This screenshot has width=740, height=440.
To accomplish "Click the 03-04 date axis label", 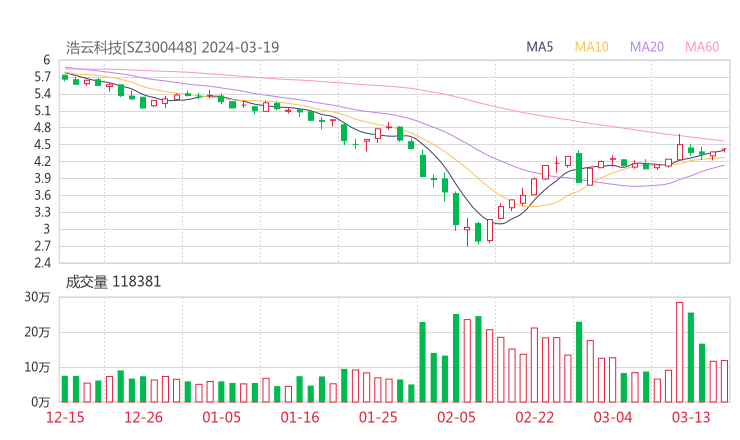I will click(x=613, y=417).
